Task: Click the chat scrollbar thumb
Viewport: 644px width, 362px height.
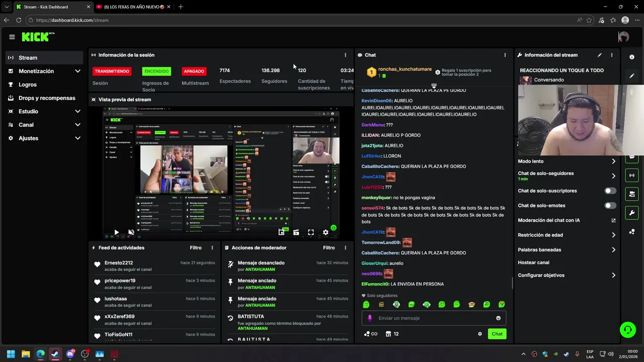Action: [x=512, y=283]
